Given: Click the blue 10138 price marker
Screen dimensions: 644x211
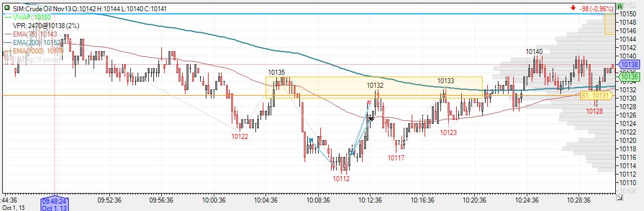Looking at the screenshot, I should (629, 64).
